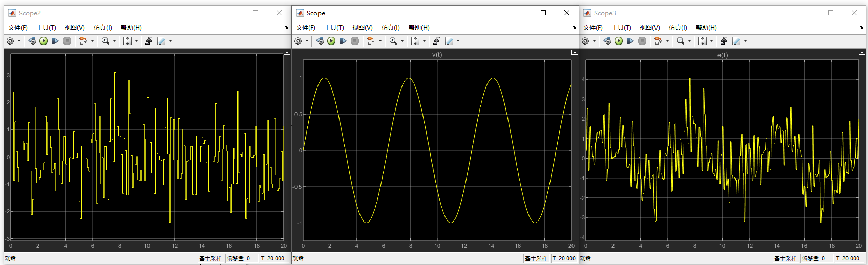The height and width of the screenshot is (265, 868).
Task: Run simulation from Scope2 toolbar
Action: (x=44, y=41)
